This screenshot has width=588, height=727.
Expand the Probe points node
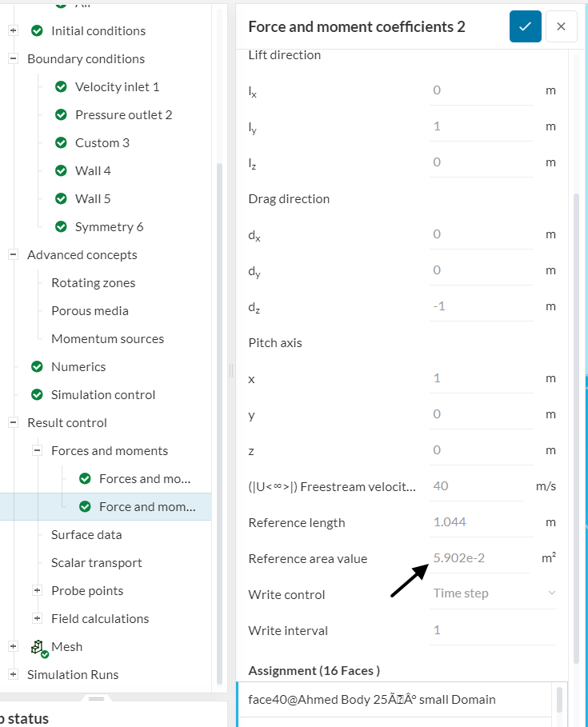tap(37, 591)
